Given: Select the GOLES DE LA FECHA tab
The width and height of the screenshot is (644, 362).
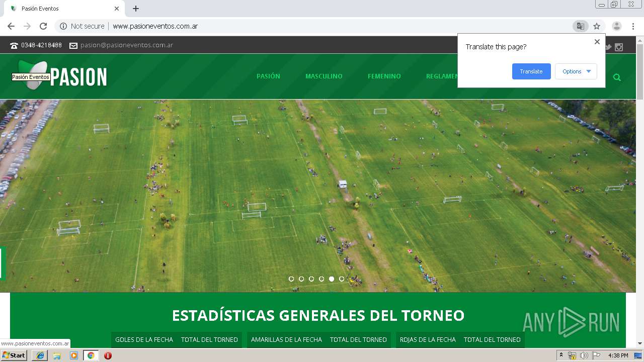Looking at the screenshot, I should 144,340.
